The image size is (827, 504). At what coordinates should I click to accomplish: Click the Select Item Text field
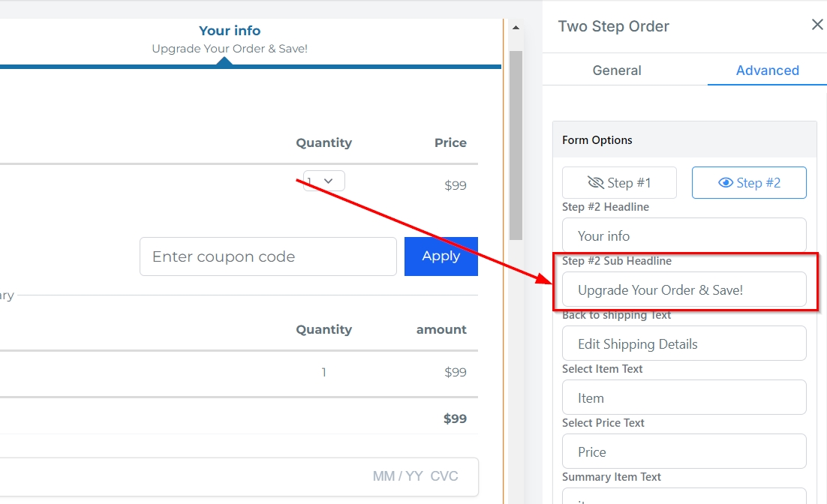pos(684,397)
